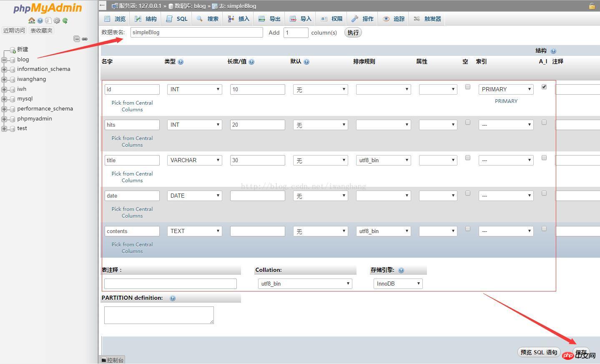Click the Add columns number field
The image size is (600, 364).
tap(296, 33)
